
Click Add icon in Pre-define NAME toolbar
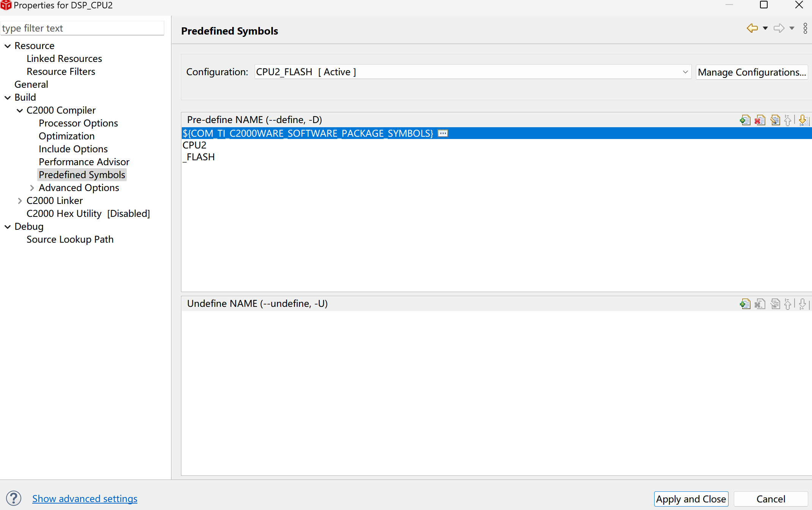[x=745, y=120]
